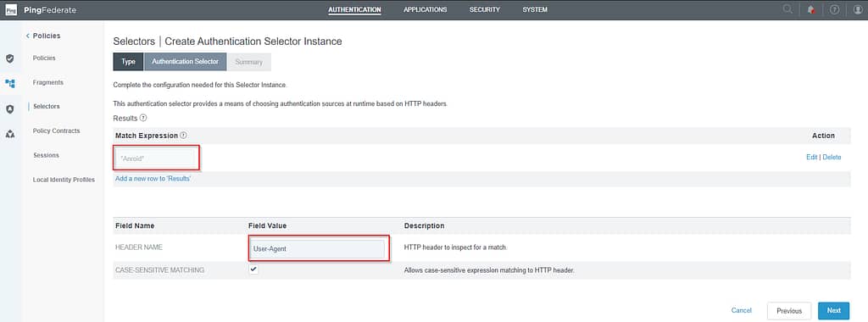Select the shield checkmark sidebar icon
The height and width of the screenshot is (322, 868).
10,58
